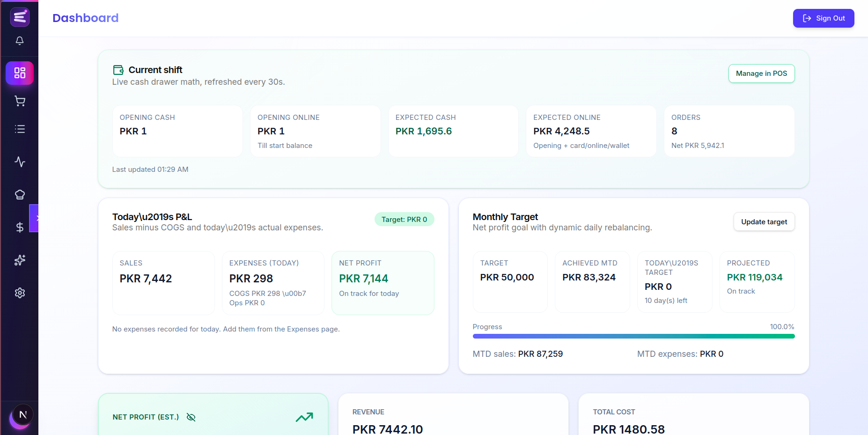The height and width of the screenshot is (435, 868).
Task: Select the Opening Cash card
Action: [177, 131]
